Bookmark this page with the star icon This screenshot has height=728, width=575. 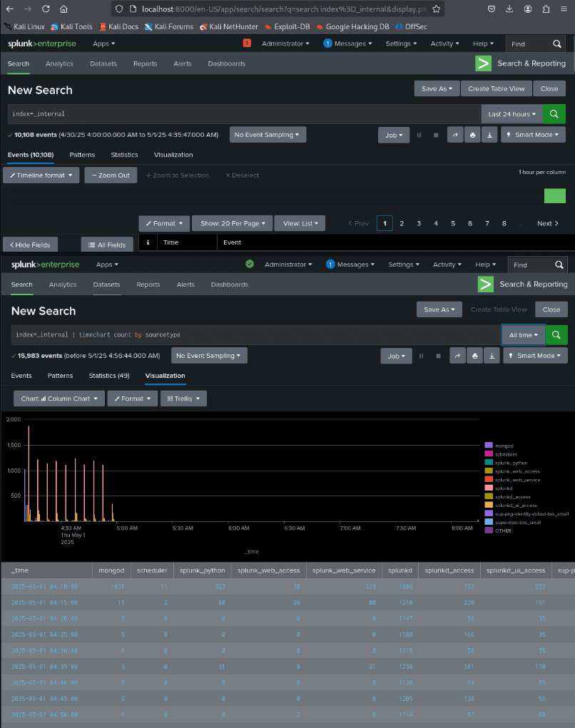pos(436,9)
